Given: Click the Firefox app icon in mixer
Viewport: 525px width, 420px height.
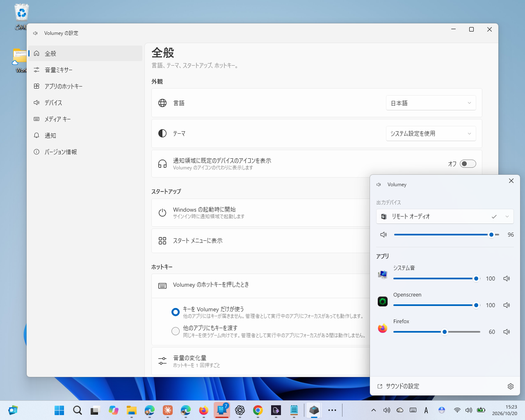Looking at the screenshot, I should click(x=383, y=328).
